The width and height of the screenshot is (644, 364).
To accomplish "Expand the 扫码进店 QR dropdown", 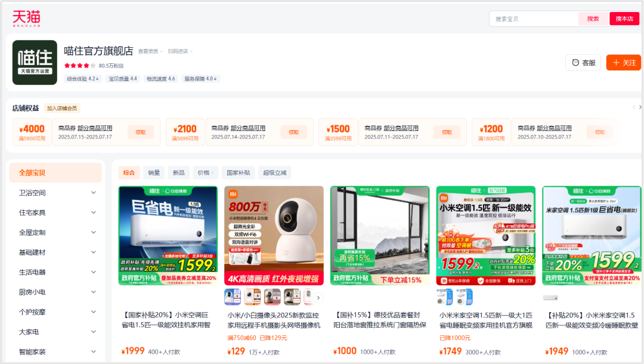I will pos(180,51).
